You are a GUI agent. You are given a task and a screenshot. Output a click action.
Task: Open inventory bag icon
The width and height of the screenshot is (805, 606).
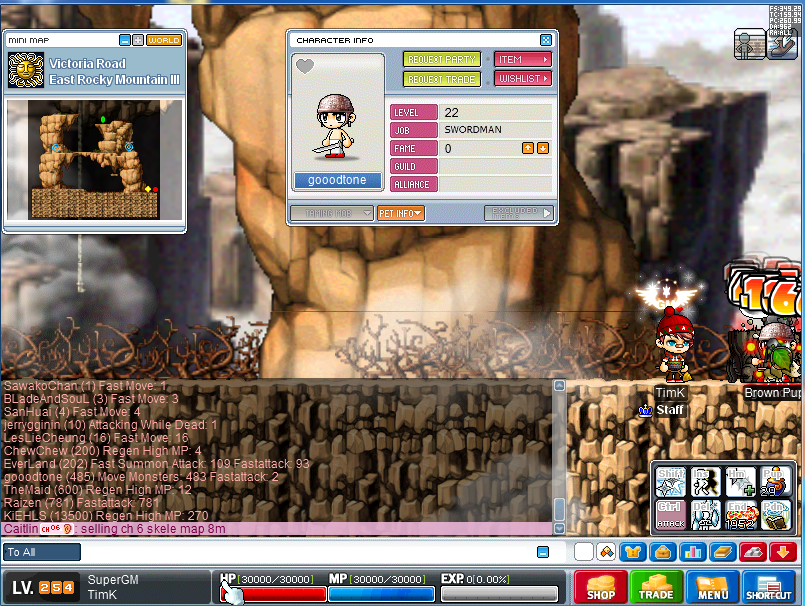click(661, 551)
